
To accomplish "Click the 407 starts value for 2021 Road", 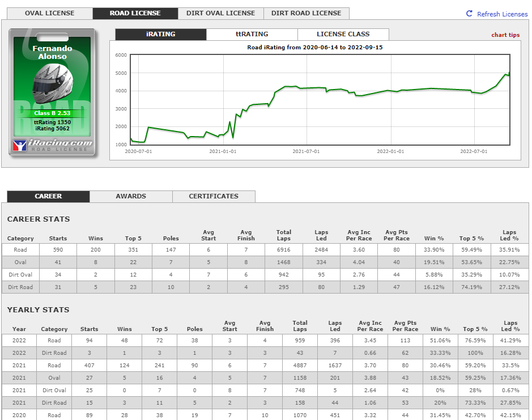I will pyautogui.click(x=89, y=366).
